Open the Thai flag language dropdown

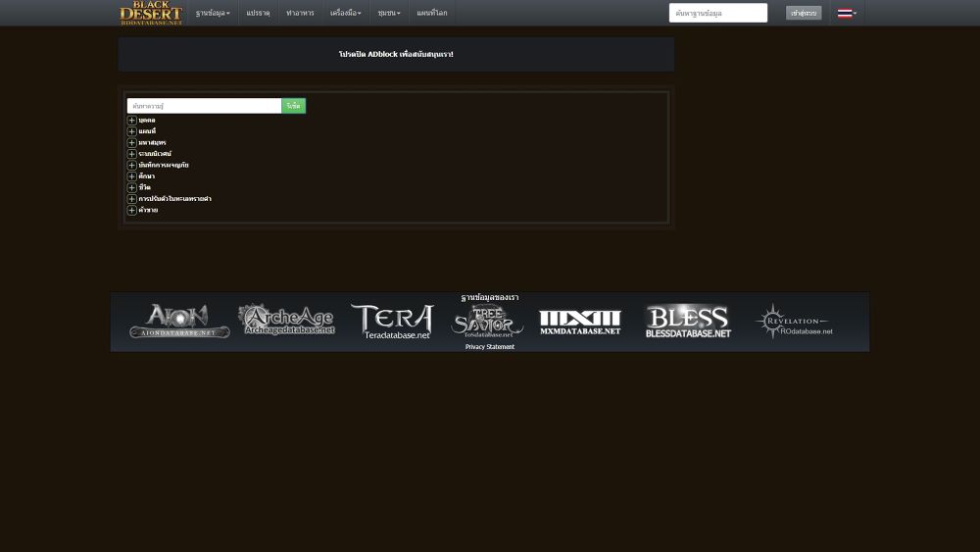tap(847, 13)
